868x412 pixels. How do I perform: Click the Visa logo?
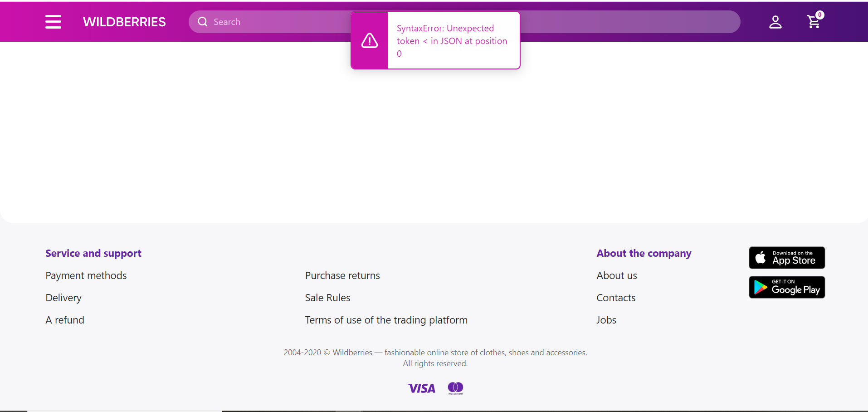tap(421, 388)
